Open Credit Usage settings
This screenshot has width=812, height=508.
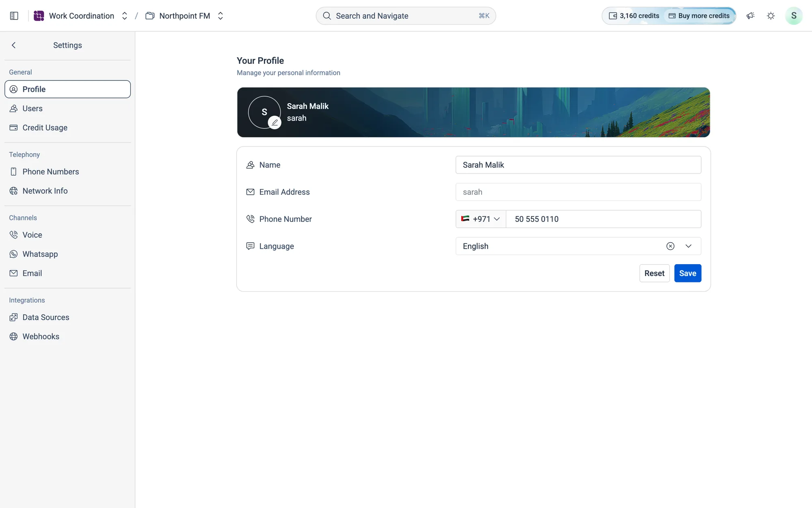67,128
